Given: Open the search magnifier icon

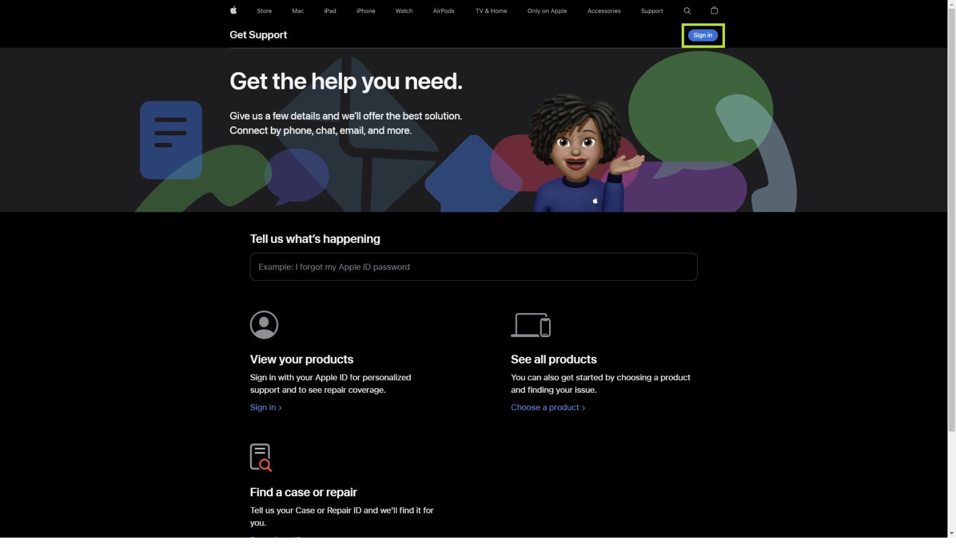Looking at the screenshot, I should pos(687,10).
